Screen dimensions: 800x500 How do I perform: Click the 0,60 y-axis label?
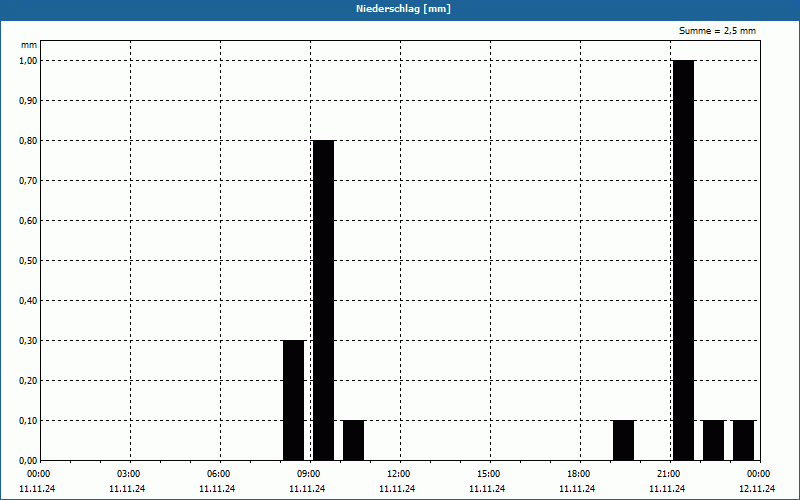pos(28,221)
